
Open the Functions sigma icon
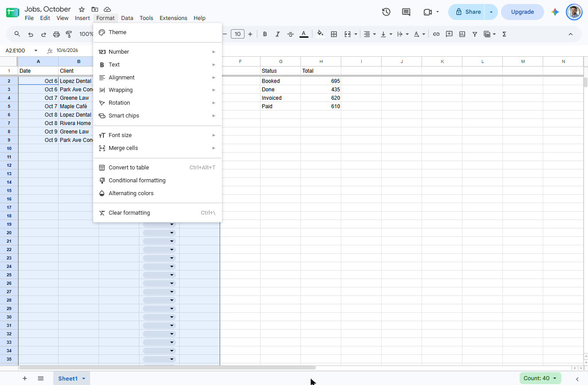click(x=504, y=34)
